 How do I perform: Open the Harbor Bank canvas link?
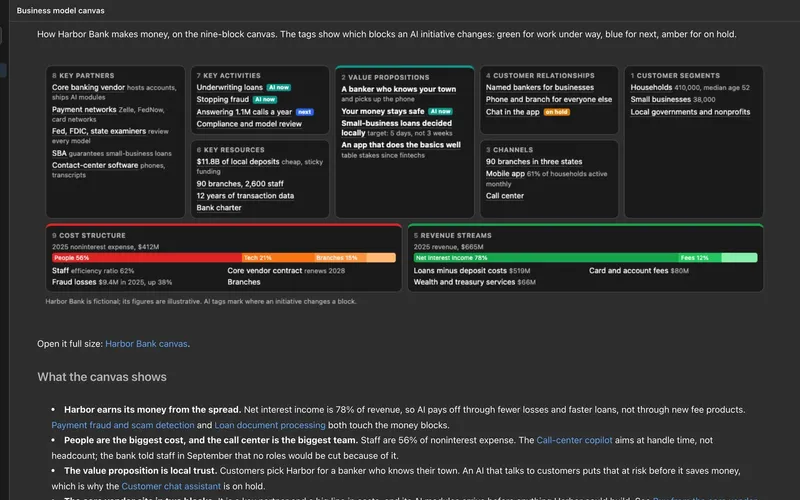point(146,344)
